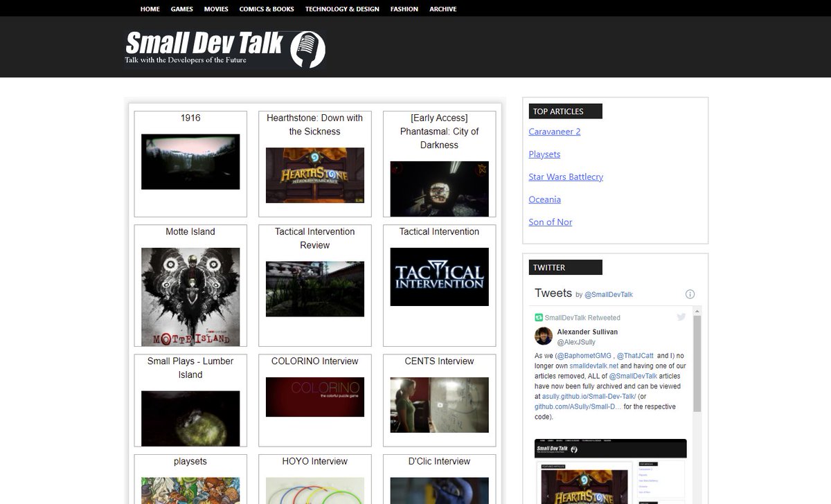This screenshot has width=831, height=504.
Task: Open the GAMES menu item
Action: point(181,9)
